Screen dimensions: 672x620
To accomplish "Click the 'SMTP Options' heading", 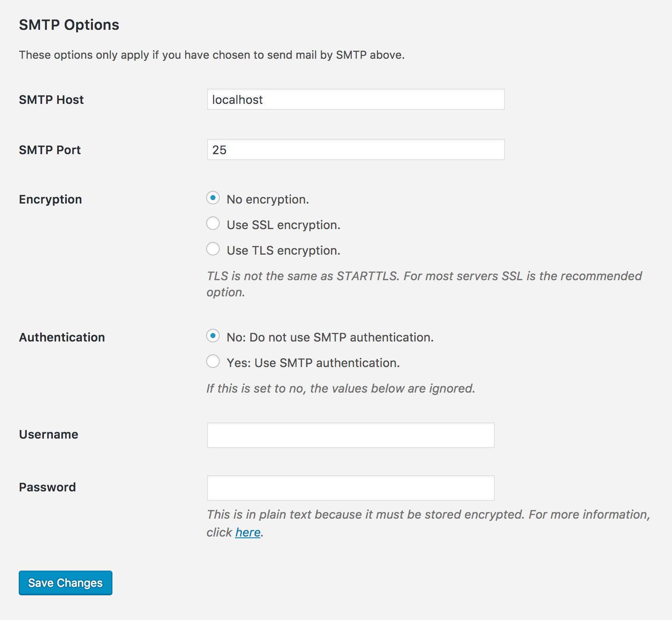I will point(69,25).
